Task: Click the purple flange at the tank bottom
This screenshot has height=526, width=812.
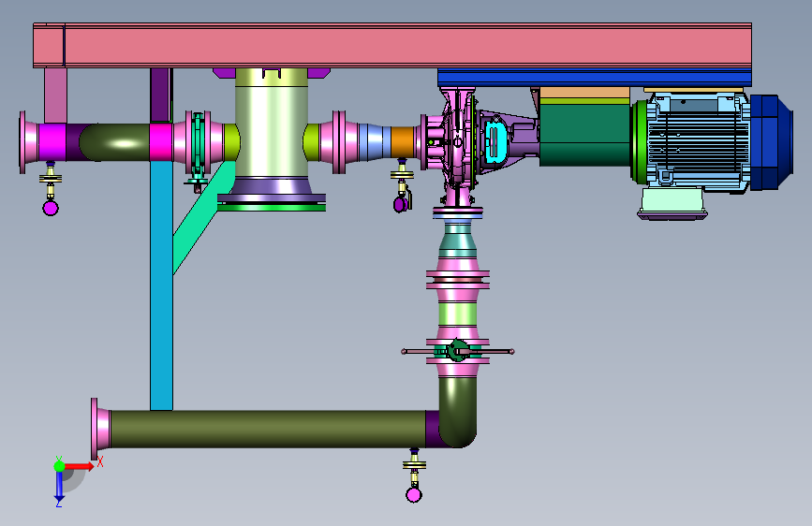Action: point(272,189)
